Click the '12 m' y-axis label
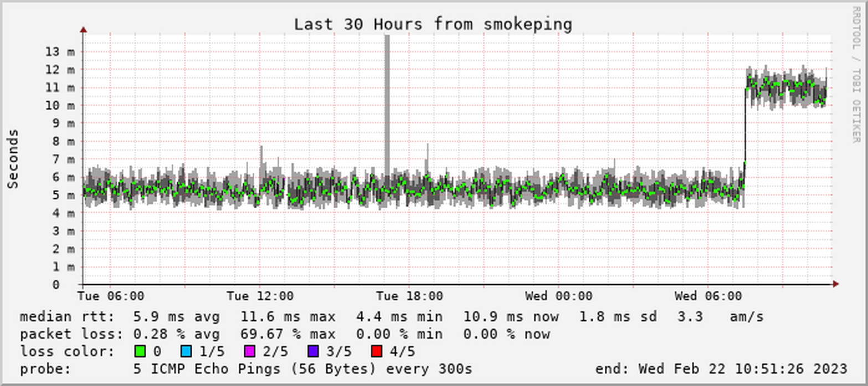 point(60,69)
